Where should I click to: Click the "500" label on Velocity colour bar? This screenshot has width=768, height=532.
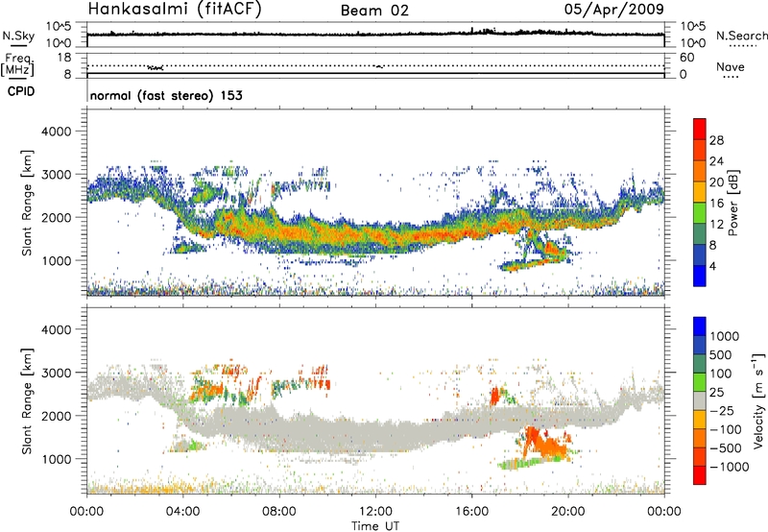[x=721, y=354]
